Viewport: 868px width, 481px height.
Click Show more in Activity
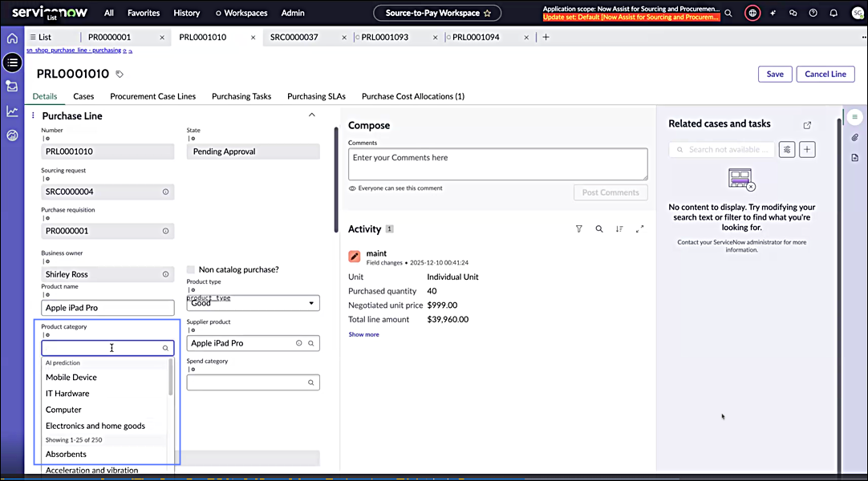(363, 334)
